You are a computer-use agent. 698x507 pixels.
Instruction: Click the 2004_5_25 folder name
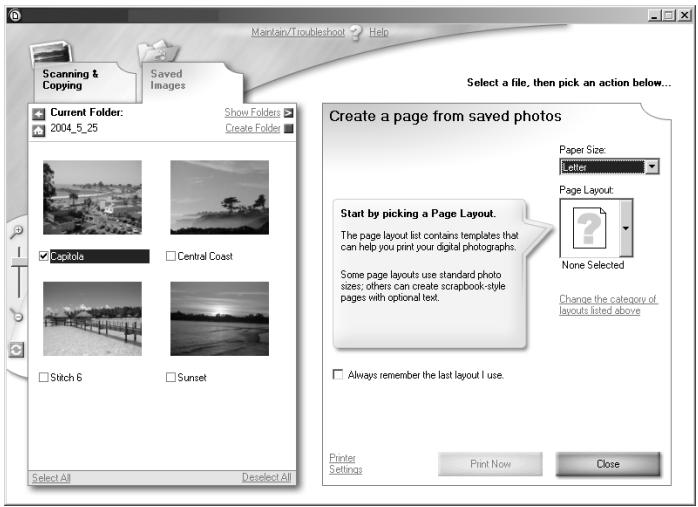coord(74,128)
